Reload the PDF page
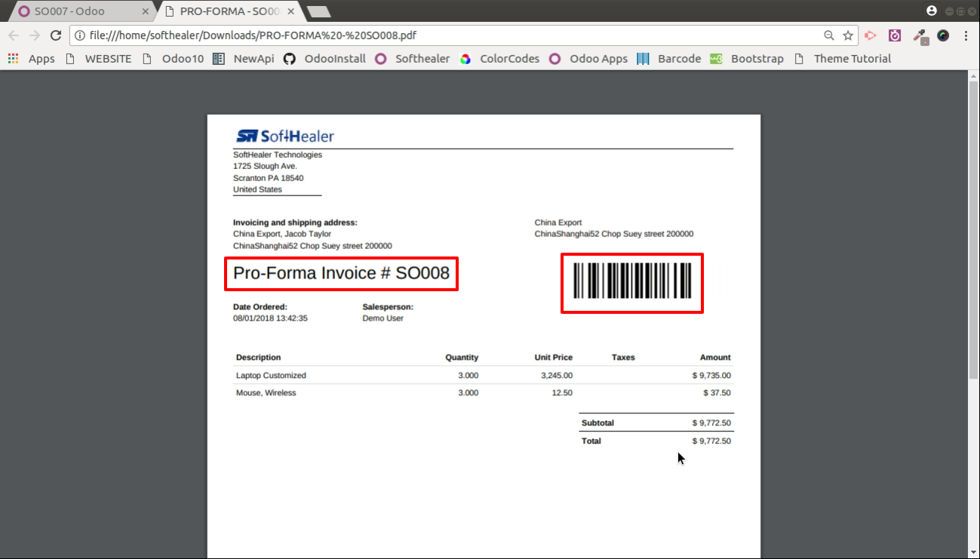 [56, 35]
